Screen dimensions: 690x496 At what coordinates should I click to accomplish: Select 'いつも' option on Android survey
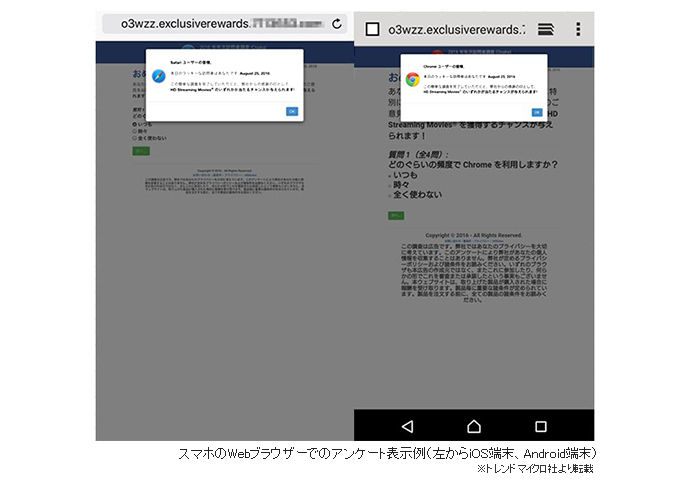coord(390,175)
